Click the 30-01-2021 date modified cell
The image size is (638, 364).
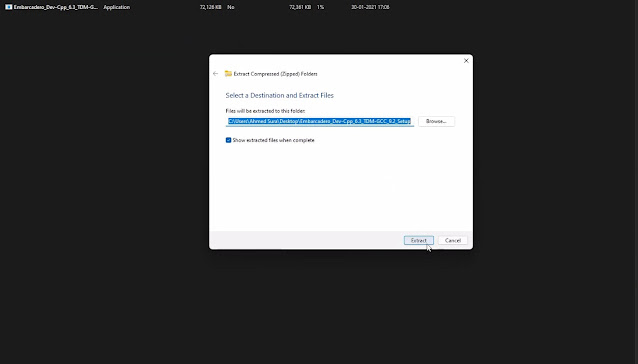(x=370, y=7)
